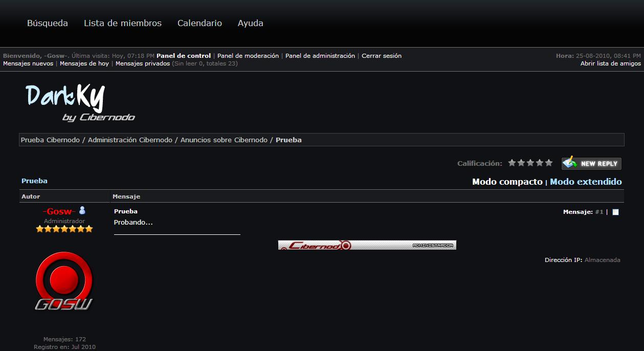Go to the Calendario page
The image size is (644, 351).
click(x=199, y=23)
